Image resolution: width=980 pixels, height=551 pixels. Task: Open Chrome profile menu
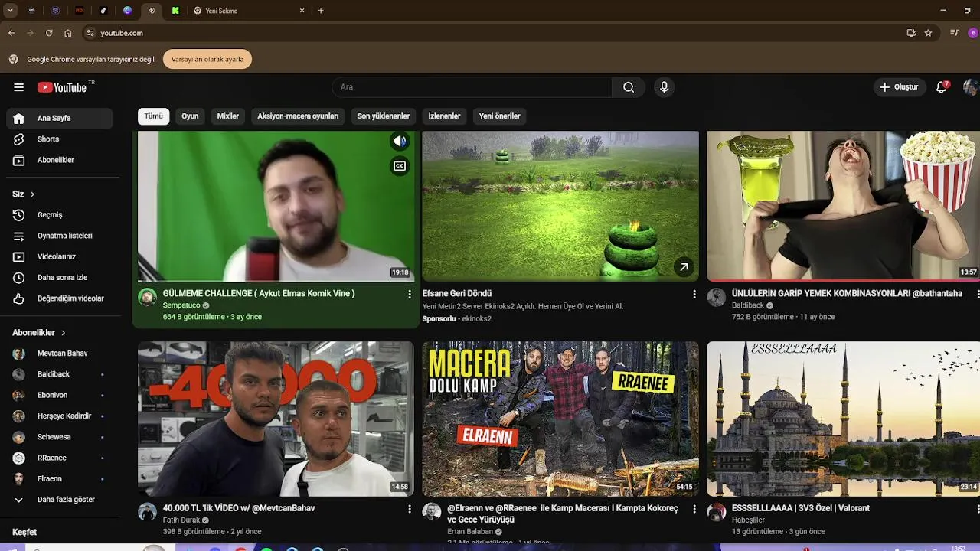973,33
